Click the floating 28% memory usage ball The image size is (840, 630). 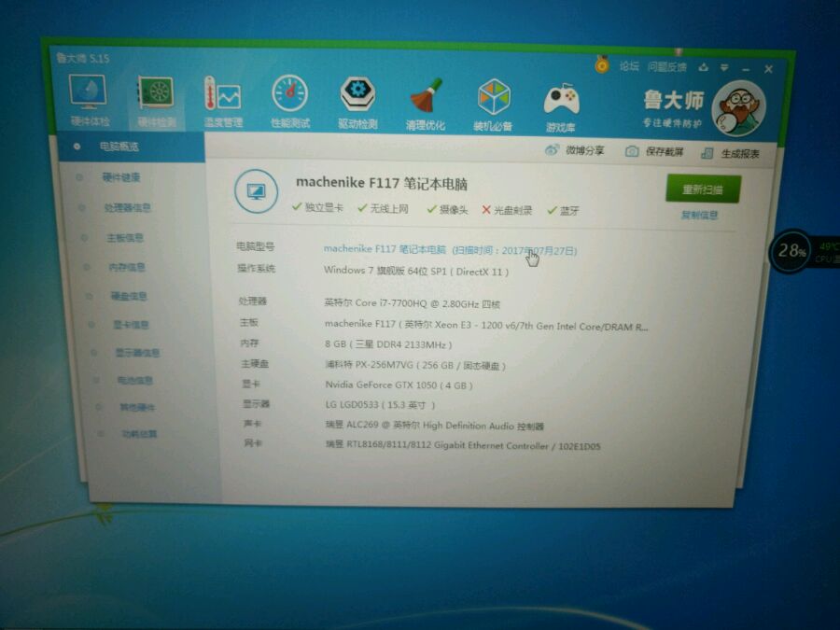[791, 250]
